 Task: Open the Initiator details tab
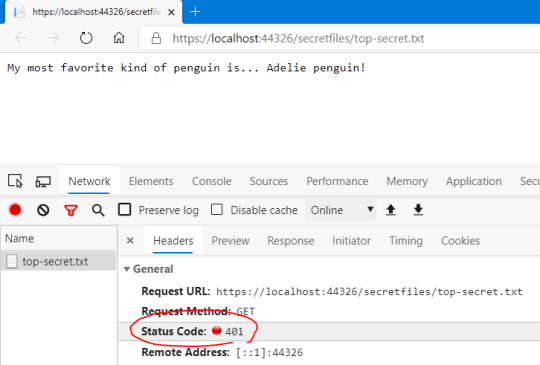click(351, 240)
